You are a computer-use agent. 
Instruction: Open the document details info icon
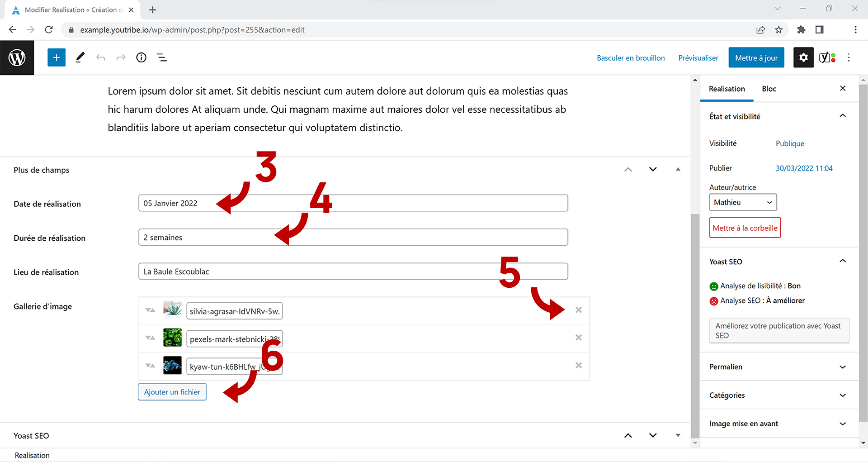142,57
